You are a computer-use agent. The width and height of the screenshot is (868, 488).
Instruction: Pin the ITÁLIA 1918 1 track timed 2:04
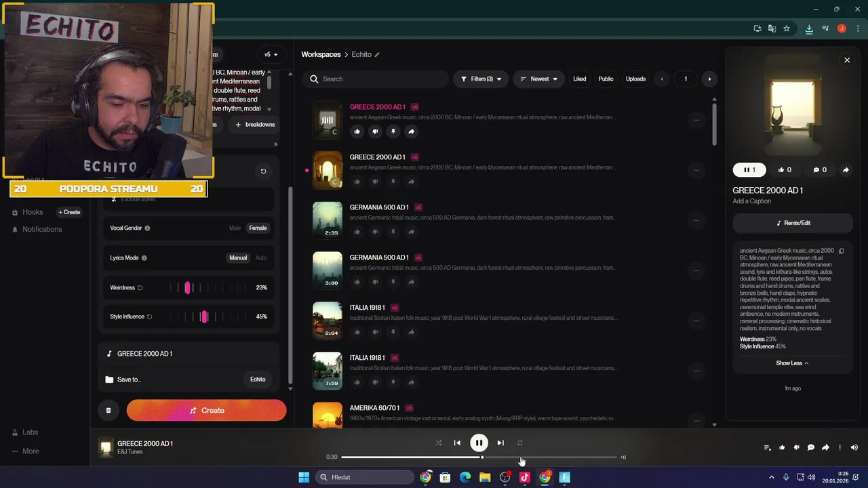393,332
